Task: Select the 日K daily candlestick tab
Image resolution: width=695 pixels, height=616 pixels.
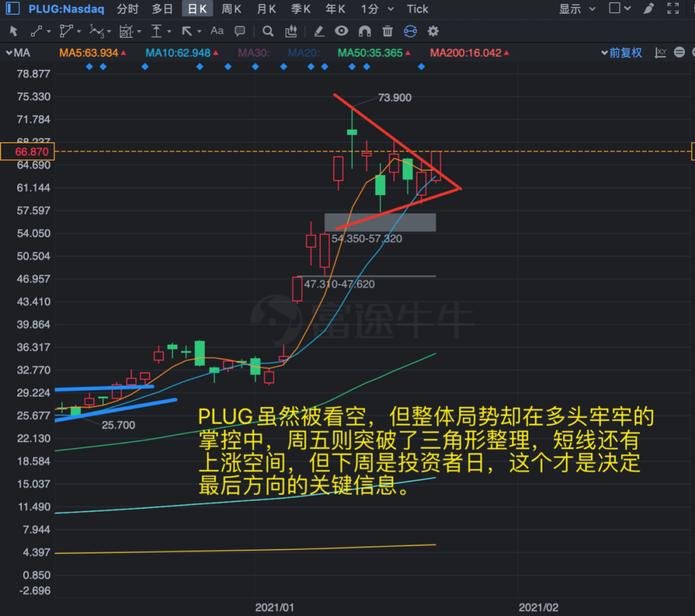Action: pyautogui.click(x=198, y=9)
